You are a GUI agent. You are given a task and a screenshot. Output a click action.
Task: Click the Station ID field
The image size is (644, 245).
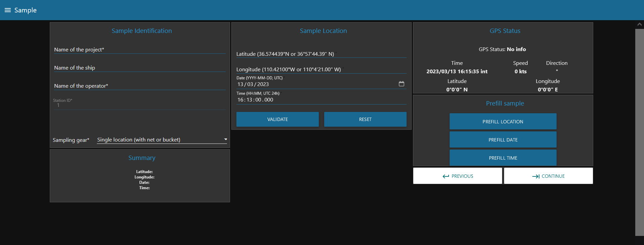pyautogui.click(x=140, y=105)
